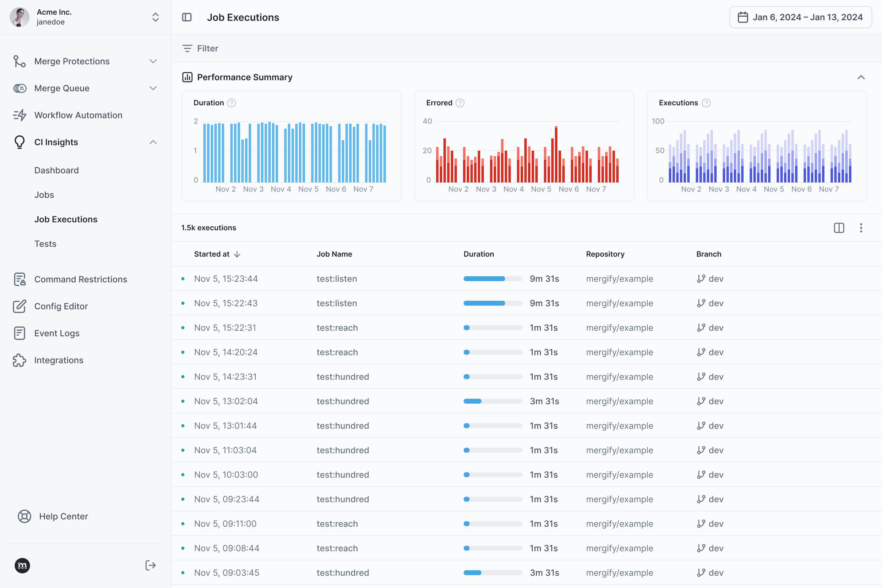This screenshot has height=588, width=882.
Task: Open the three-dot executions options menu
Action: [861, 228]
